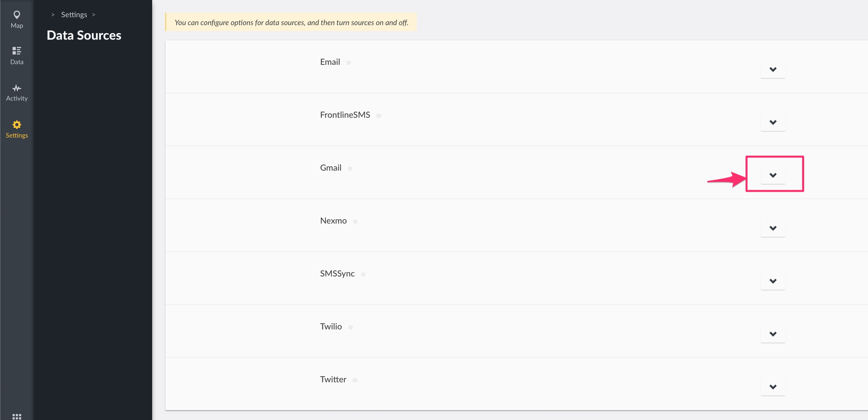Click the grid icon at sidebar bottom
Viewport: 868px width, 420px height.
pyautogui.click(x=17, y=416)
